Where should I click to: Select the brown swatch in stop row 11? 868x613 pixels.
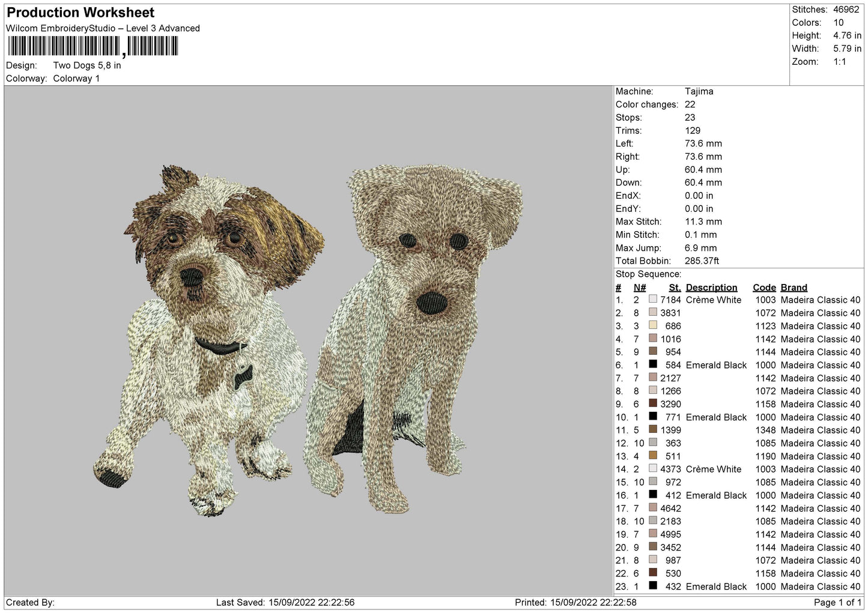pos(653,430)
